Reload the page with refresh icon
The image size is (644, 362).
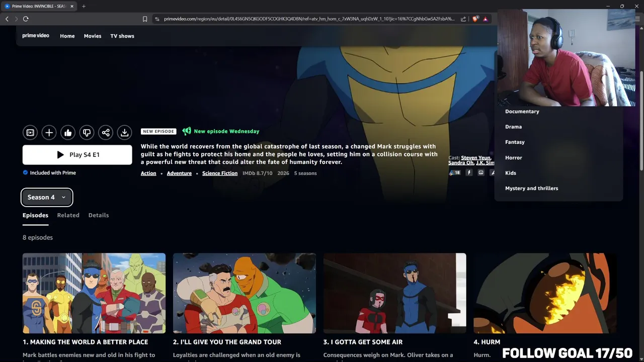click(26, 19)
